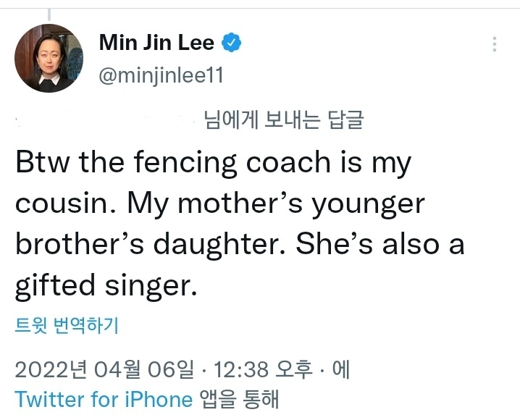Open the three-dot more options menu
Screen dimensions: 520x420
point(495,44)
